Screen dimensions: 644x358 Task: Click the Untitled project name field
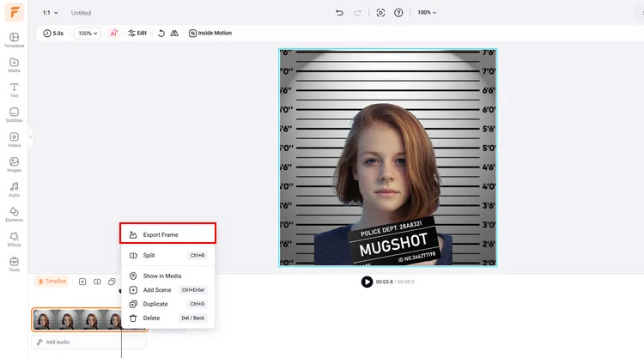click(81, 13)
